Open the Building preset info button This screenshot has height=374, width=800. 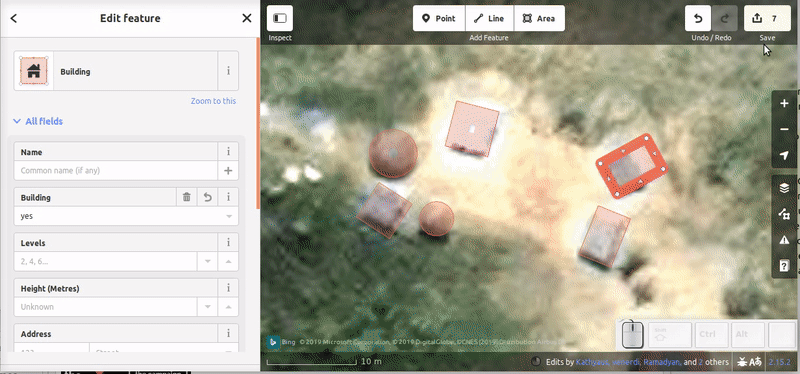click(x=228, y=71)
